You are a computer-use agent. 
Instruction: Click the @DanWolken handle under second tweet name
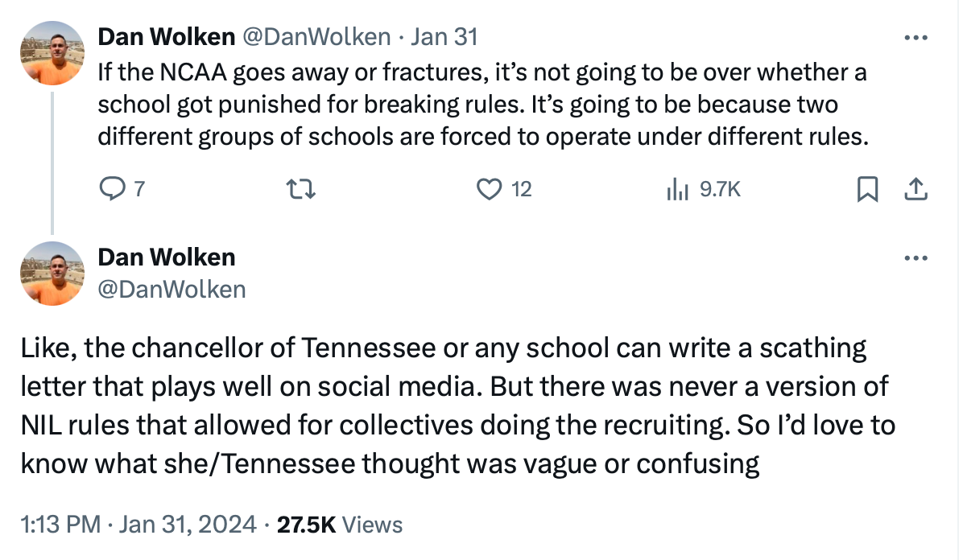pyautogui.click(x=172, y=288)
